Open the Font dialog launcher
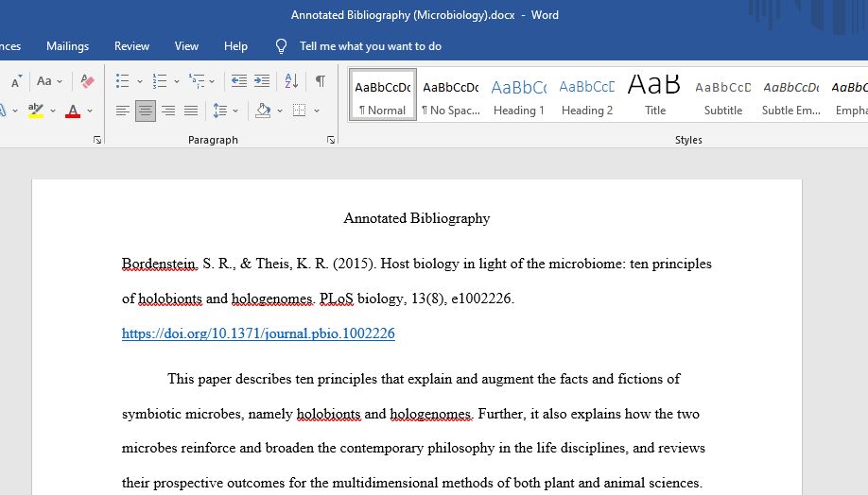 pyautogui.click(x=97, y=140)
